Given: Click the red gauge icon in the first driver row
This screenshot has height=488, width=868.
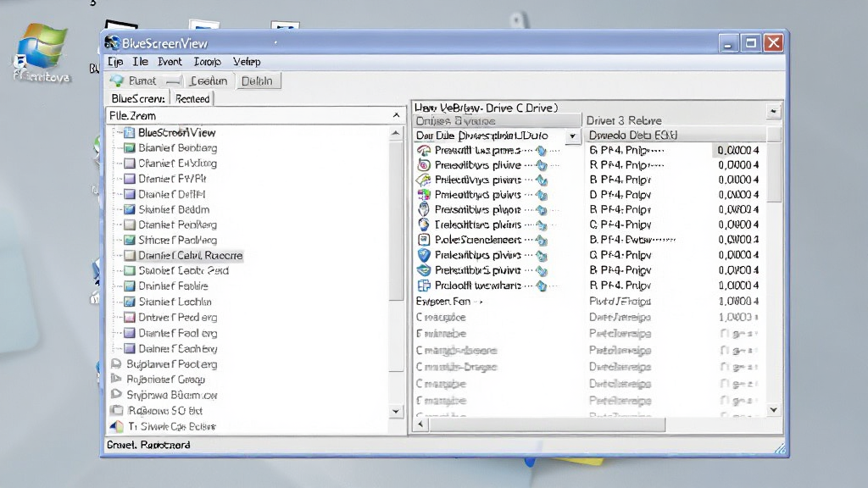Looking at the screenshot, I should pyautogui.click(x=424, y=150).
